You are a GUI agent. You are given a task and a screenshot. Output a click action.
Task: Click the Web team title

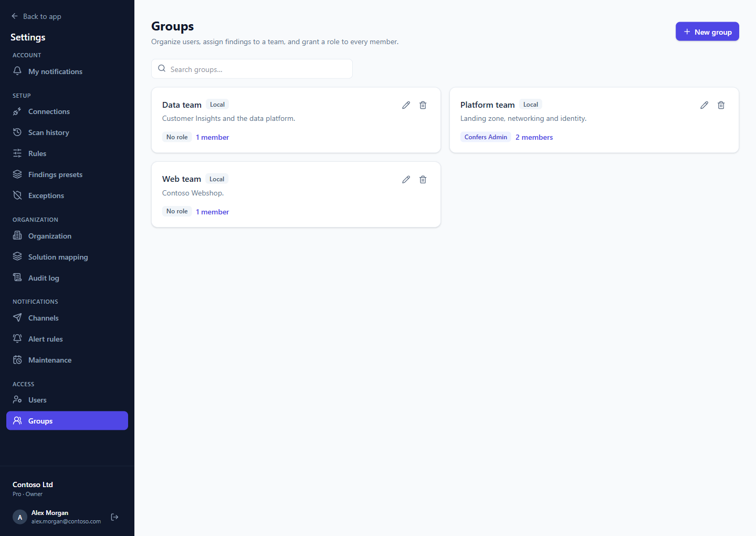coord(182,179)
